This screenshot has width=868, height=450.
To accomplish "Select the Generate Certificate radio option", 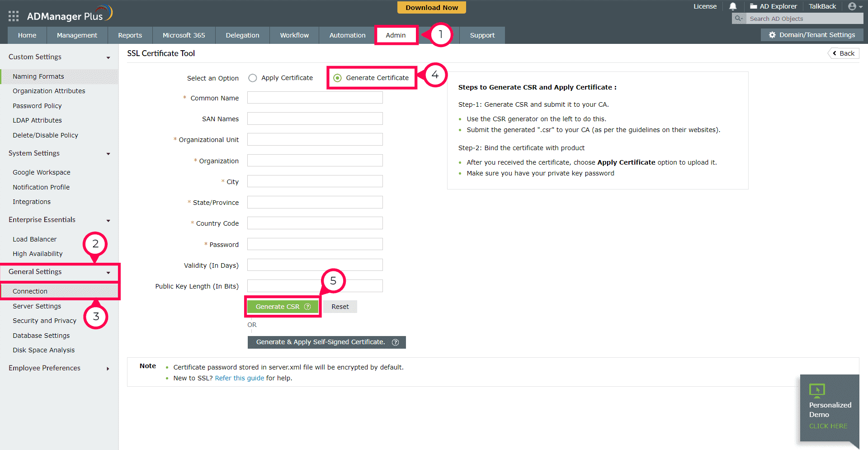I will [337, 78].
